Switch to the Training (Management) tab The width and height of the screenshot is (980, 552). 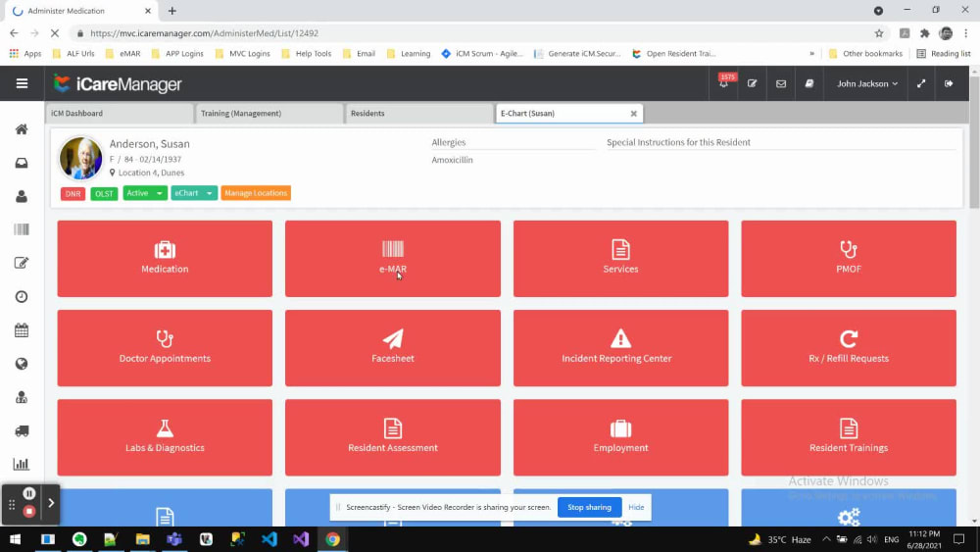click(x=269, y=113)
